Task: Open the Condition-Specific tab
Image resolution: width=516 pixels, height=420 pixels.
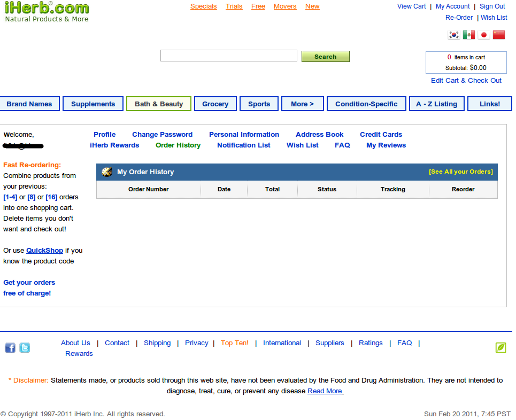Action: point(366,104)
